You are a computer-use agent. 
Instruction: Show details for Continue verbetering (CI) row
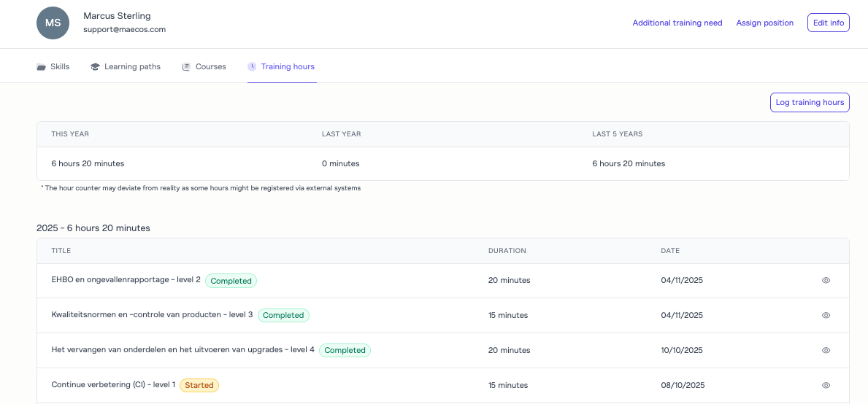click(x=826, y=385)
